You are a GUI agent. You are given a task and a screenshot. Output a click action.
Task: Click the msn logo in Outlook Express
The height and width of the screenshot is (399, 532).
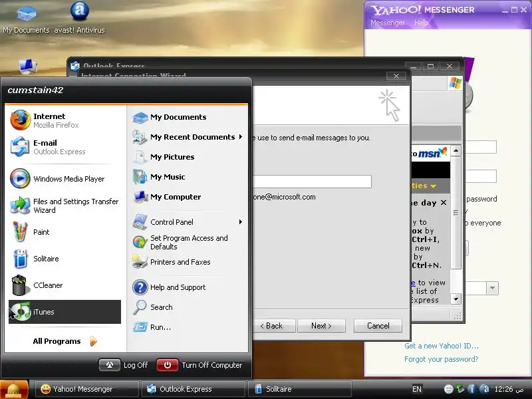pos(432,153)
